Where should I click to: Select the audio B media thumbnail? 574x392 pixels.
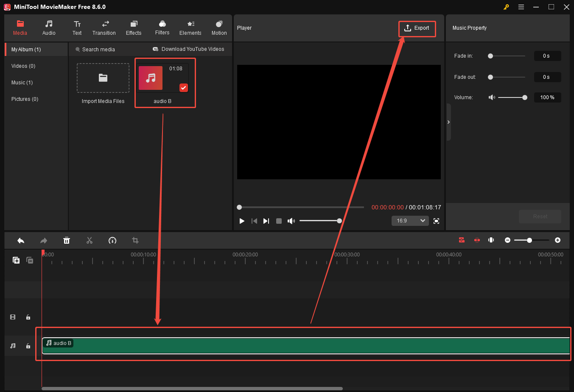(x=162, y=78)
